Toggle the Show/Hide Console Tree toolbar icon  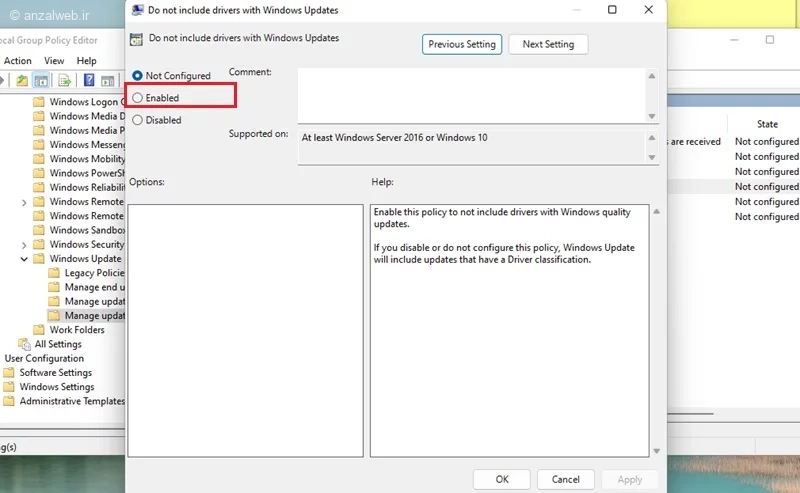tap(42, 80)
